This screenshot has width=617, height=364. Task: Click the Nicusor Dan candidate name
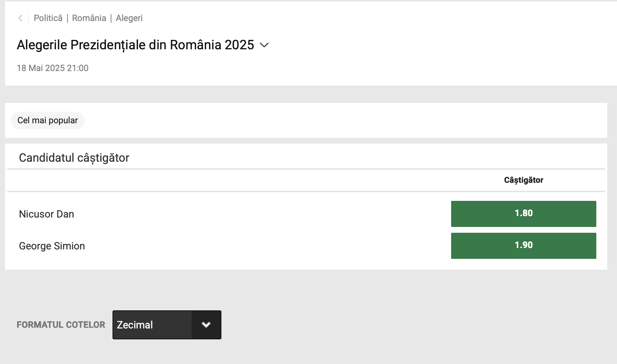[46, 214]
